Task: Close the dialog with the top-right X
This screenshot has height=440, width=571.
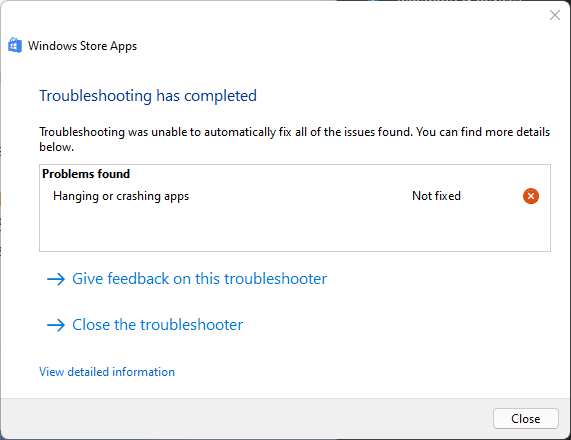Action: (555, 15)
